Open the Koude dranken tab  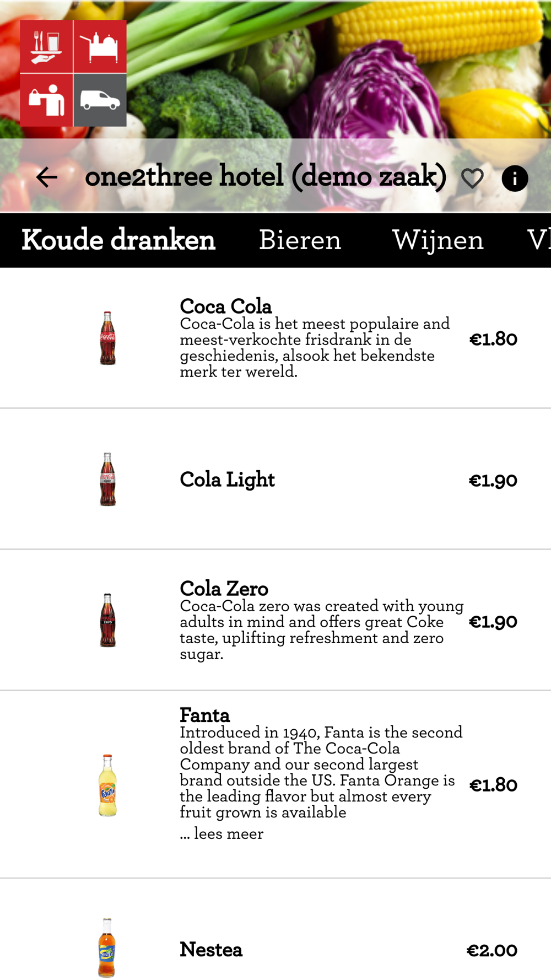(118, 240)
